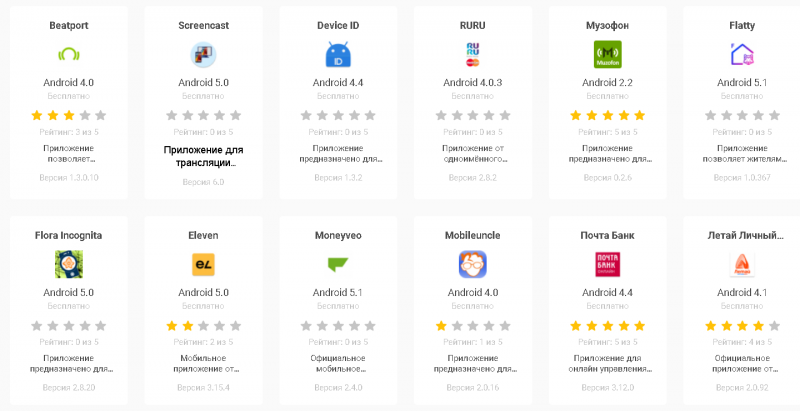
Task: Click the Почта Банк red icon
Action: coord(608,264)
